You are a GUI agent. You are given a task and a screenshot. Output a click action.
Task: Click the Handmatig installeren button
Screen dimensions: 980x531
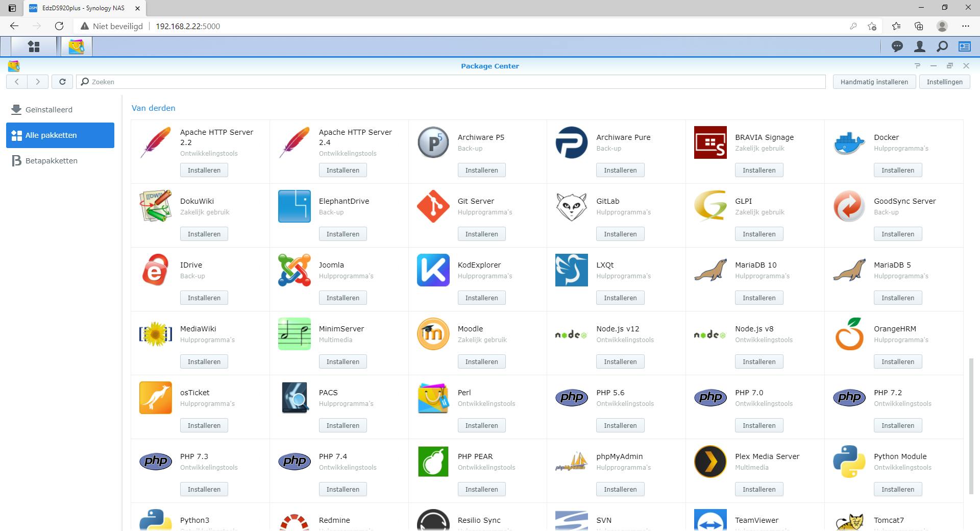coord(874,82)
